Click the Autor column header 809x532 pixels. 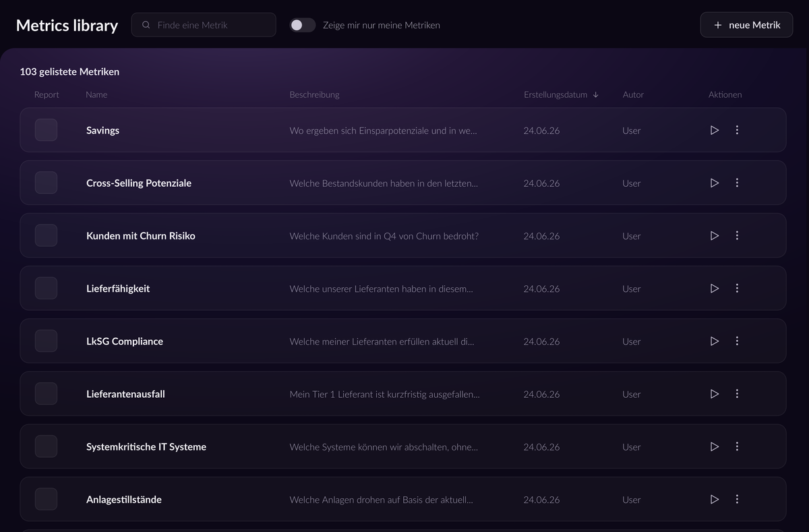[x=633, y=94]
